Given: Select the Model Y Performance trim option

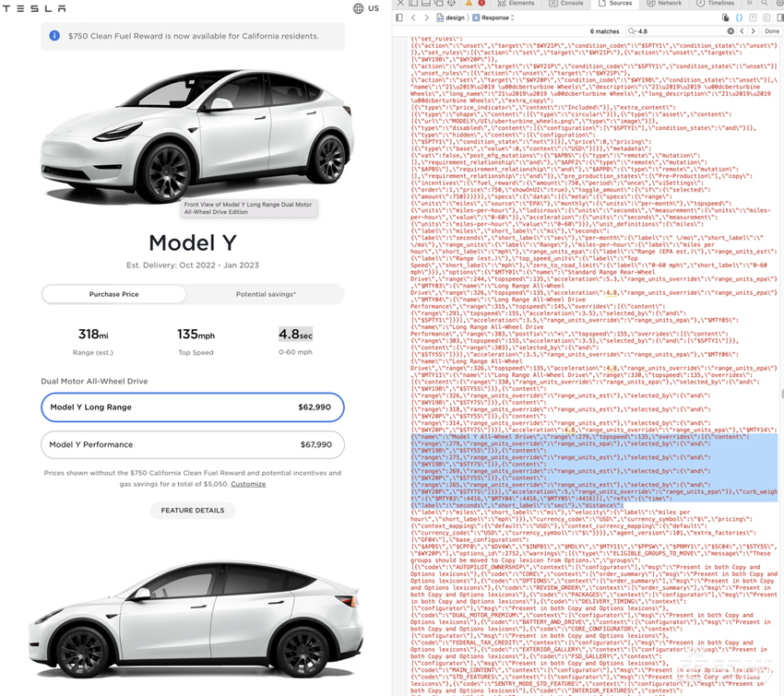Looking at the screenshot, I should 193,443.
